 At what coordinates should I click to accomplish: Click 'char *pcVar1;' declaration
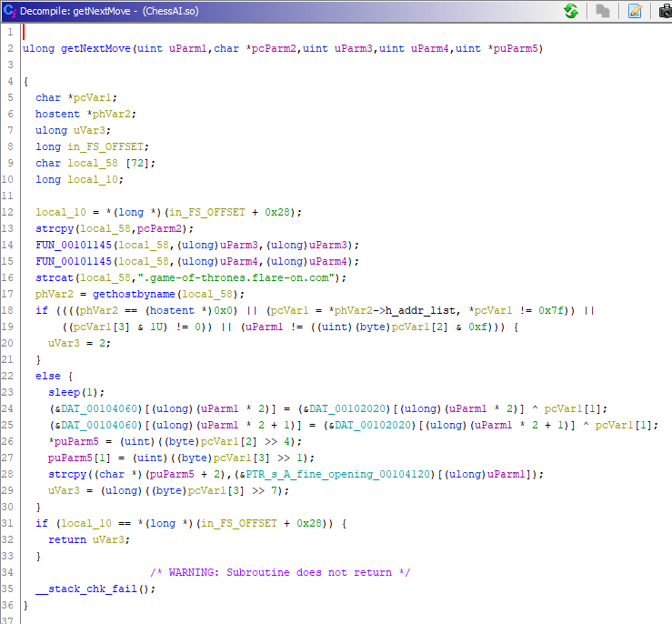[x=75, y=97]
